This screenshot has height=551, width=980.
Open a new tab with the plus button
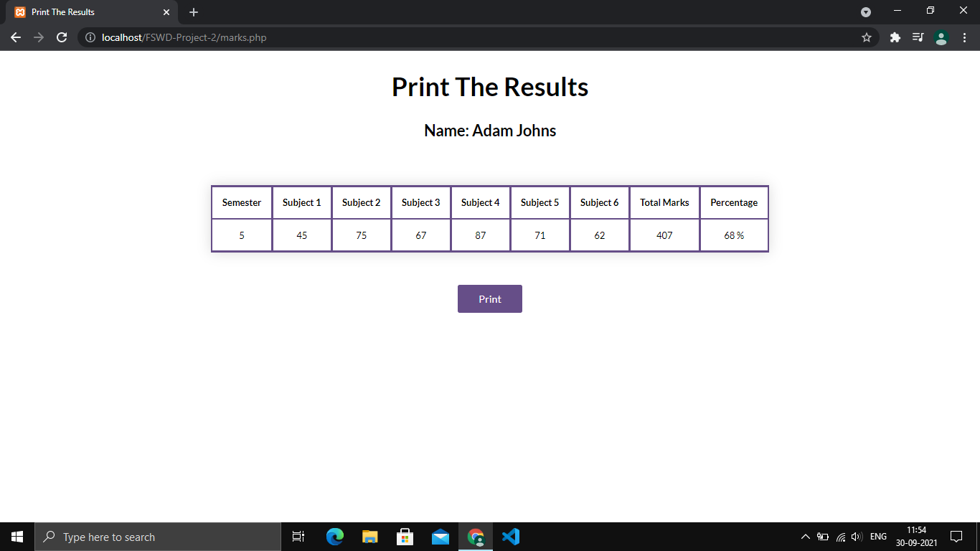(x=193, y=11)
